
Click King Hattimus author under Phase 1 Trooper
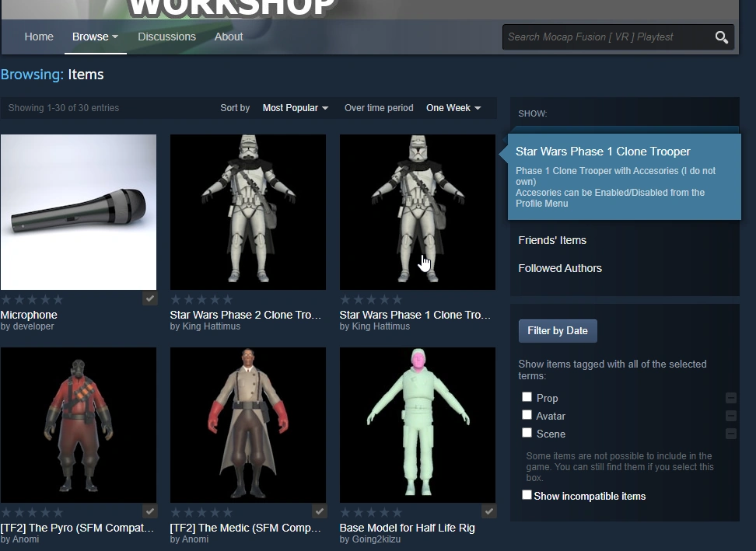[381, 326]
